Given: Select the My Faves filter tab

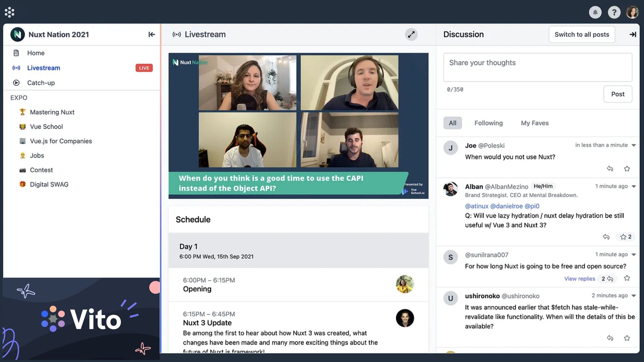Looking at the screenshot, I should 535,123.
